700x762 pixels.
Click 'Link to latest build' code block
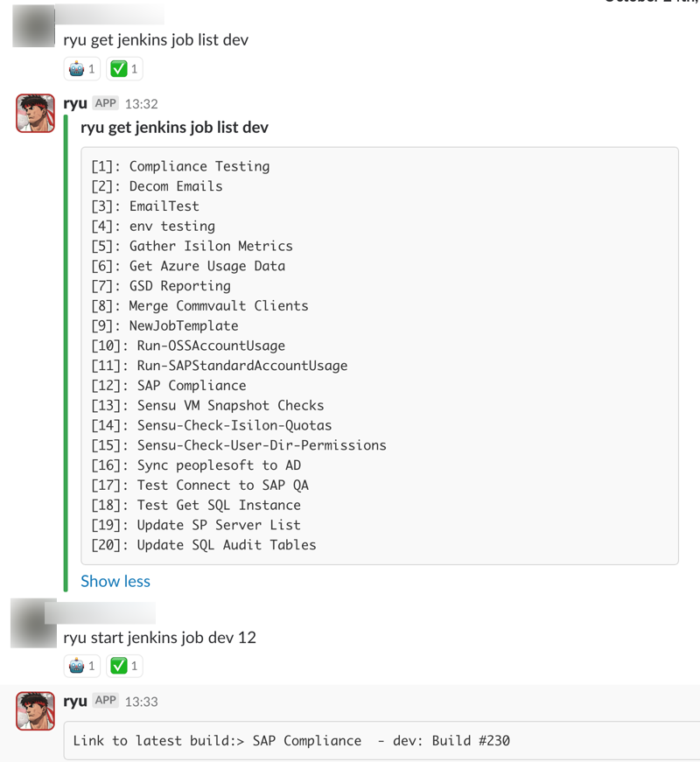click(381, 741)
